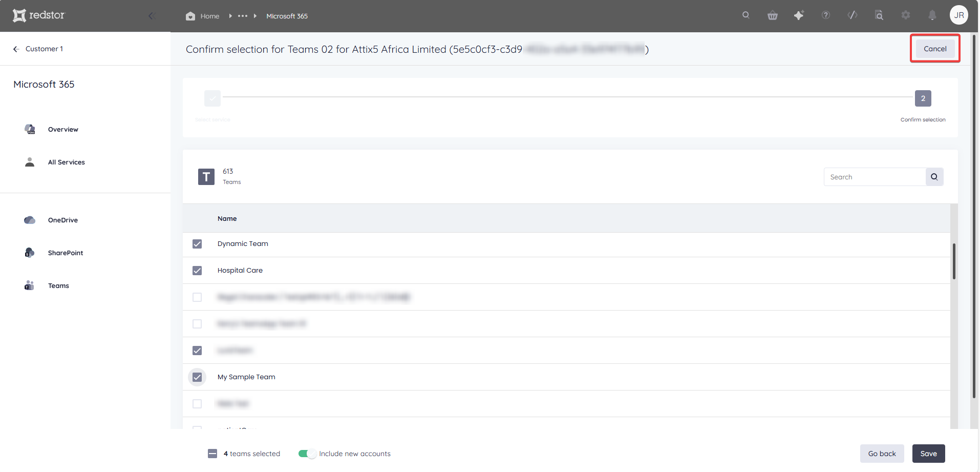
Task: Click the 4 teams selected label
Action: pos(252,454)
